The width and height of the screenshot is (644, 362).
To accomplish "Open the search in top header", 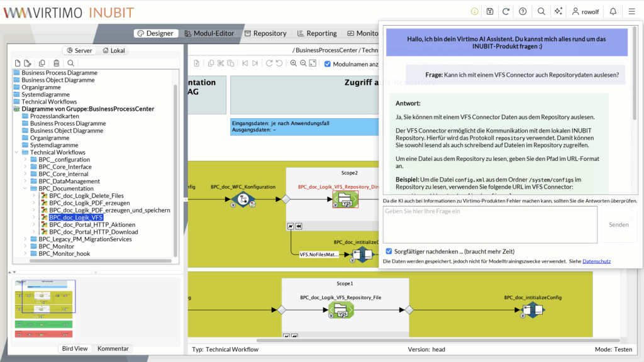I will [x=541, y=11].
